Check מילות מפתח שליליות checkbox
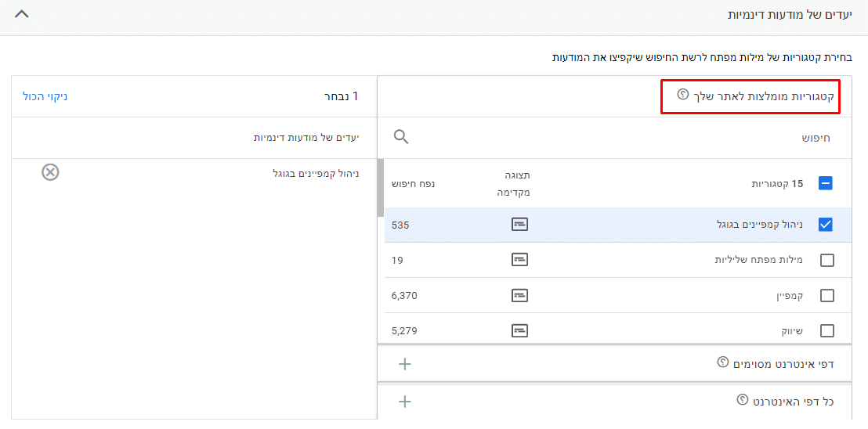The width and height of the screenshot is (868, 429). click(826, 261)
